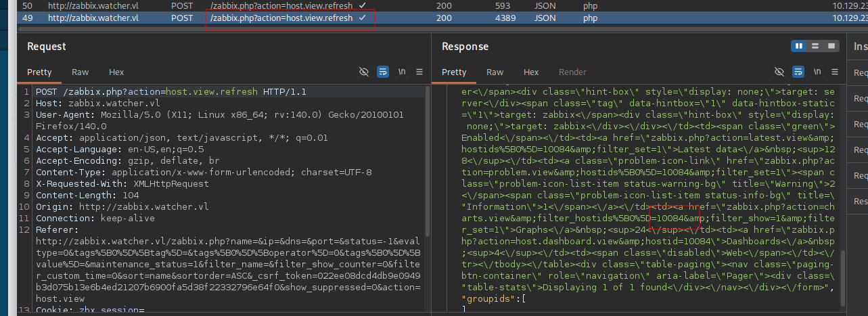Toggle line-wrap icon in the Request panel
This screenshot has height=316, width=868.
point(383,72)
